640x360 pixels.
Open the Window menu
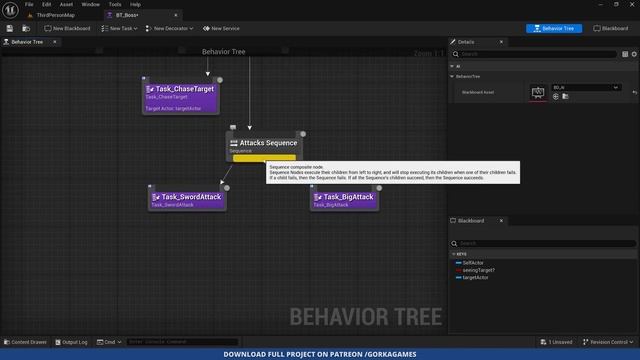pyautogui.click(x=91, y=4)
